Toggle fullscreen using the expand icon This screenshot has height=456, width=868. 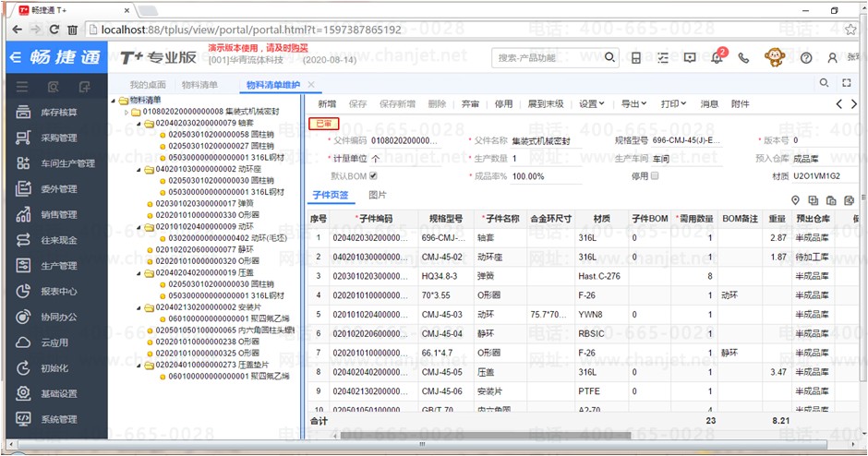coord(845,84)
